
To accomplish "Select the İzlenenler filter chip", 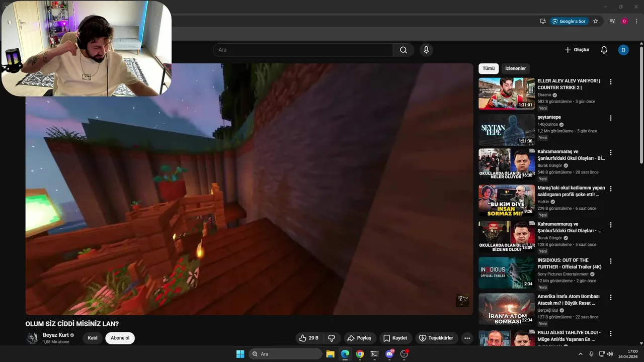I will coord(515,68).
